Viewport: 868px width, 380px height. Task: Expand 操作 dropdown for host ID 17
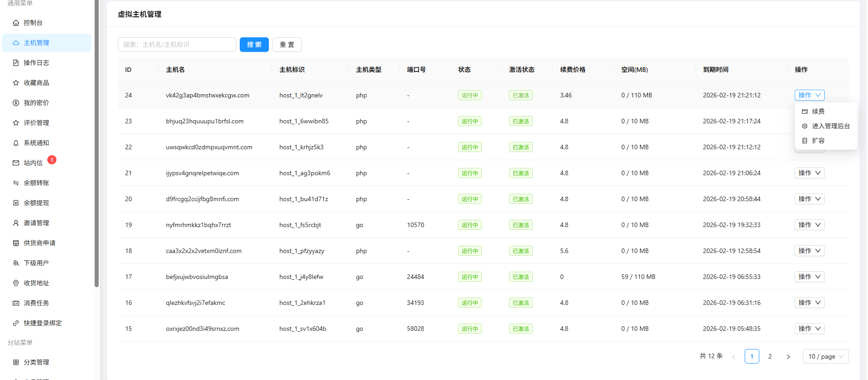pyautogui.click(x=809, y=277)
